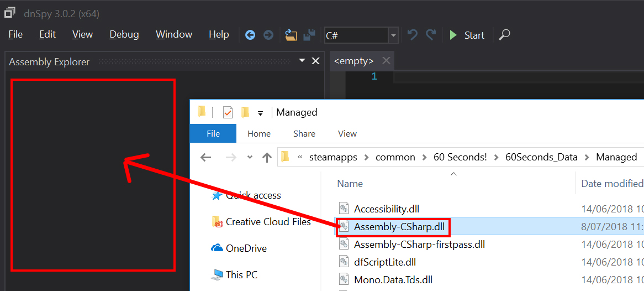Click the Navigate Forward arrow in dnSpy toolbar
644x291 pixels.
pyautogui.click(x=268, y=35)
